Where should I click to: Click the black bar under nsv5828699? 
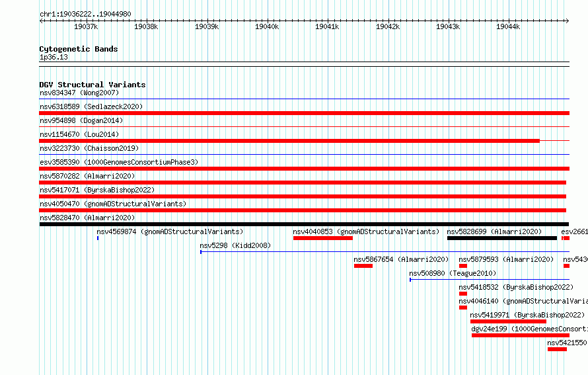coord(501,238)
